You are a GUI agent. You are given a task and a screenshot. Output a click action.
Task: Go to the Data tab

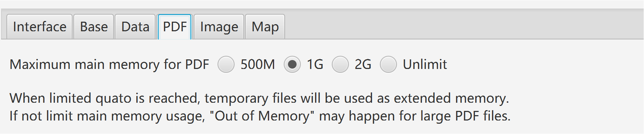click(x=135, y=27)
